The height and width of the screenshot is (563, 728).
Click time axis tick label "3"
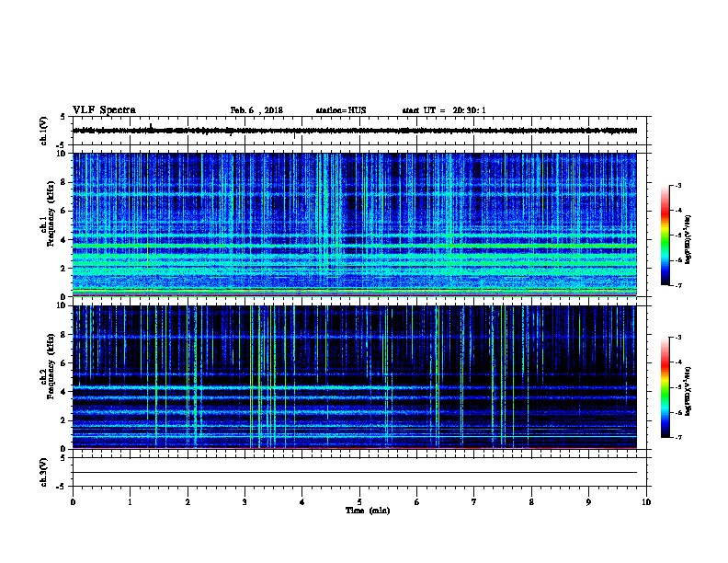pos(245,502)
